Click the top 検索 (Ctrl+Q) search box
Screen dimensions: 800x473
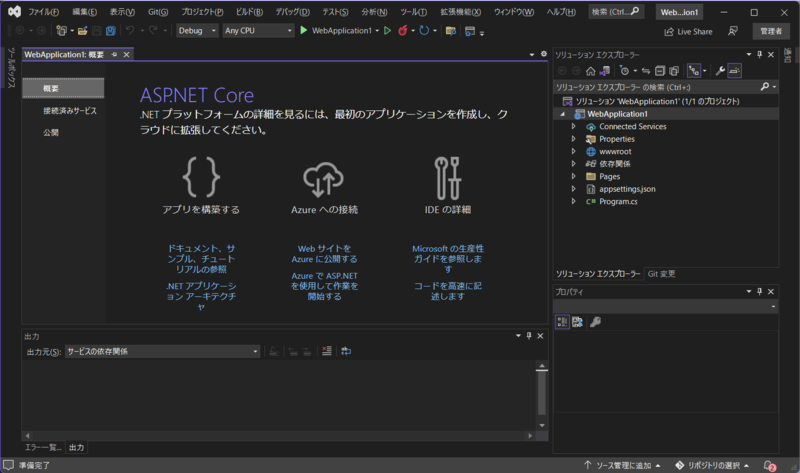click(616, 12)
